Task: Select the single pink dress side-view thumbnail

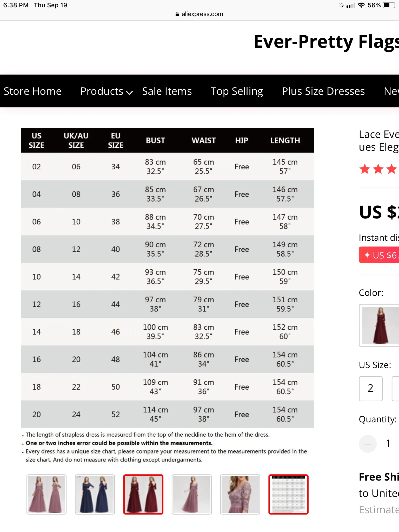Action: 191,494
